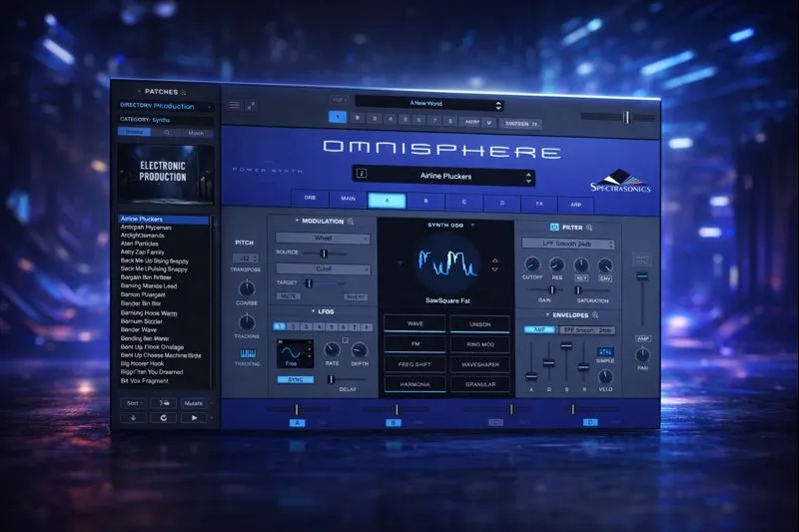This screenshot has height=532, width=799.
Task: Switch to layer B tab
Action: point(426,201)
